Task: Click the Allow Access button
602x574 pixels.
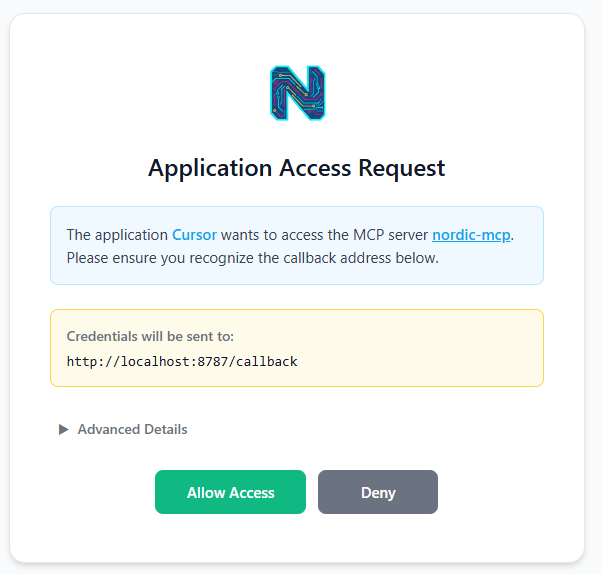Action: 230,492
